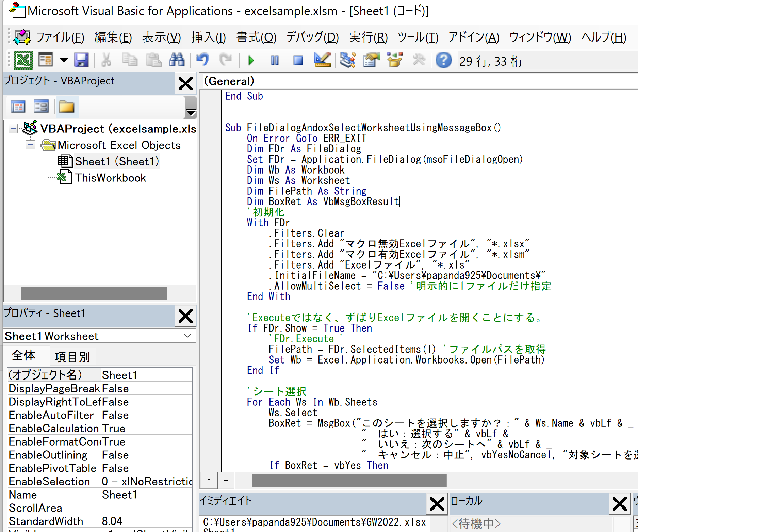Open the Properties Window toolbar icon

pyautogui.click(x=371, y=61)
